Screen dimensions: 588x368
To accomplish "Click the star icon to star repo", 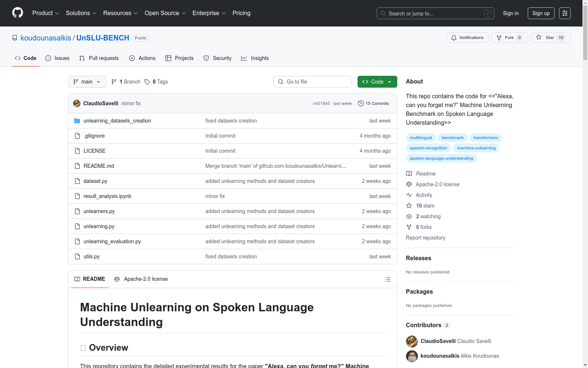I will (539, 37).
